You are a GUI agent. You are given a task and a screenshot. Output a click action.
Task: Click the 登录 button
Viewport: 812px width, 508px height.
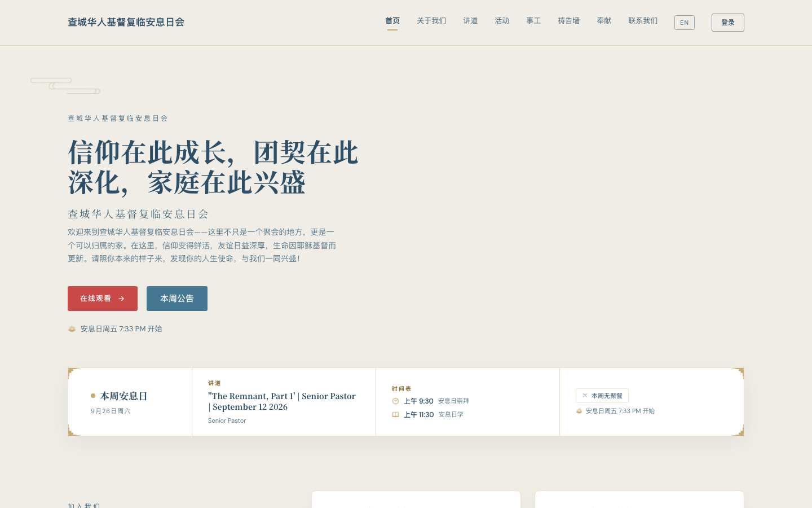tap(727, 23)
